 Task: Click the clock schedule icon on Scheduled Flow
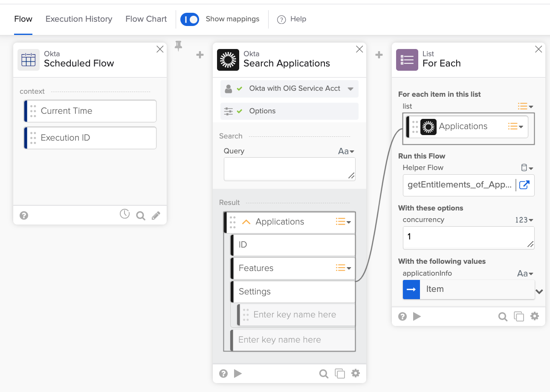point(124,214)
